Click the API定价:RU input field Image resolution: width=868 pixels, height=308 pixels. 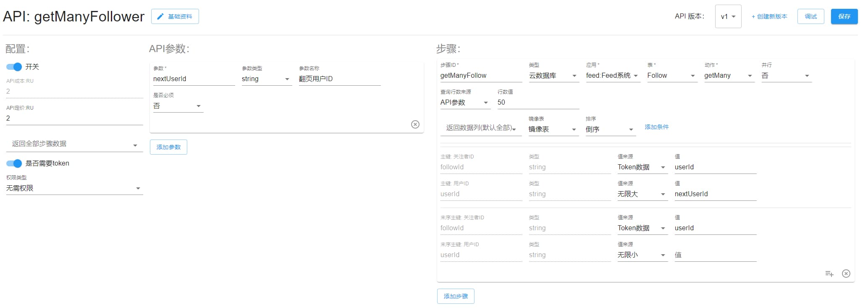point(74,118)
